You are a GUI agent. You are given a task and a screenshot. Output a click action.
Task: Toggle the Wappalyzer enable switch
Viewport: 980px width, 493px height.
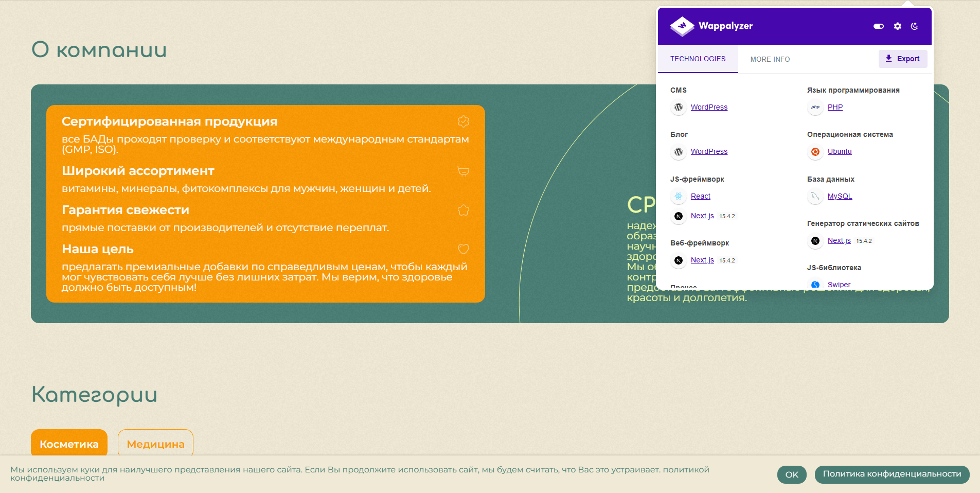point(879,26)
